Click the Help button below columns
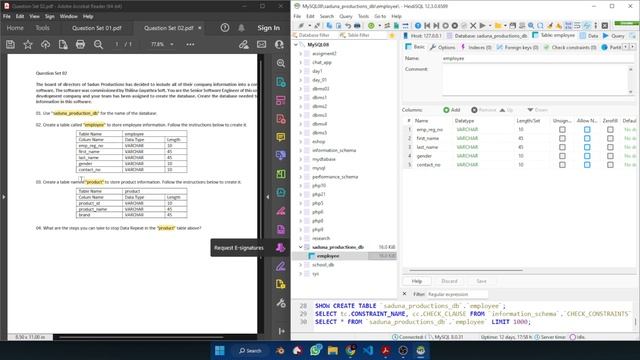The height and width of the screenshot is (360, 640). point(417,281)
